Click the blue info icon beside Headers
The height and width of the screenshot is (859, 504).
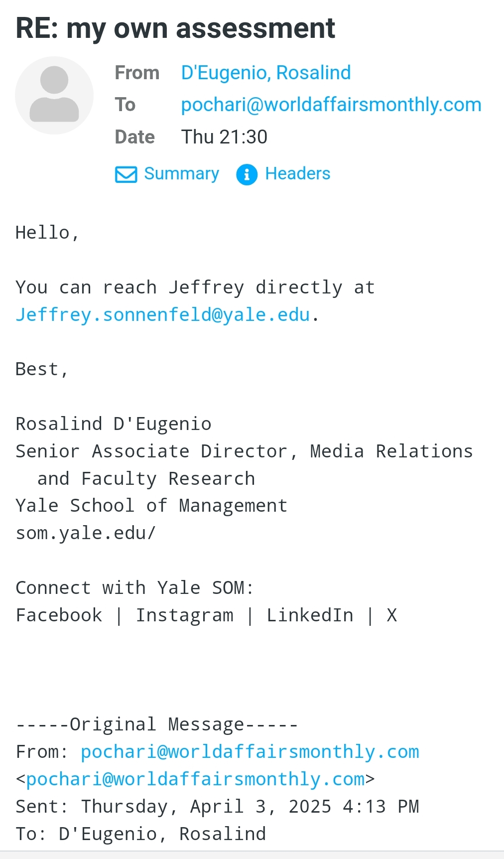point(247,174)
